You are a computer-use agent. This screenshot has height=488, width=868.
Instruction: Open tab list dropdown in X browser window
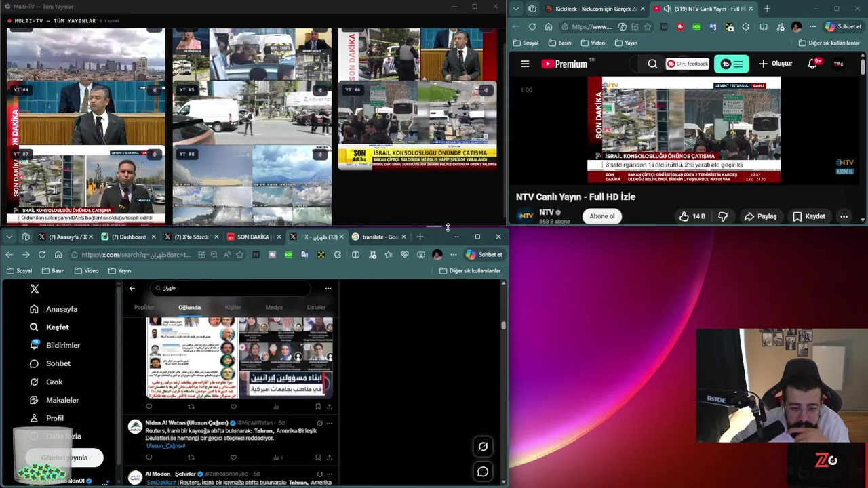tap(9, 237)
